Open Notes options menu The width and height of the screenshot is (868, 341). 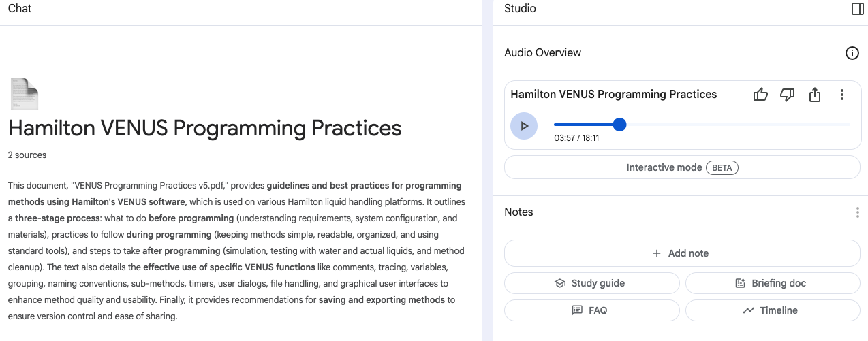tap(857, 212)
